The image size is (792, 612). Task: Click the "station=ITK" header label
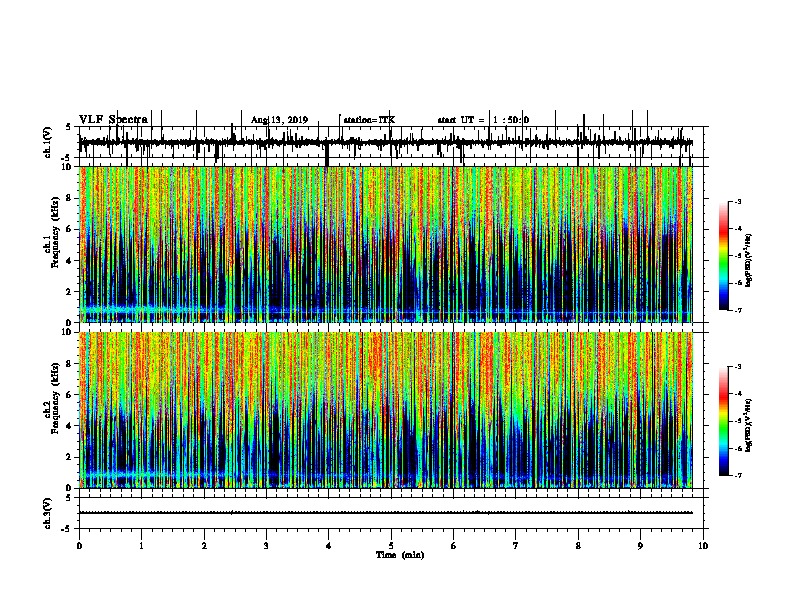tap(369, 120)
